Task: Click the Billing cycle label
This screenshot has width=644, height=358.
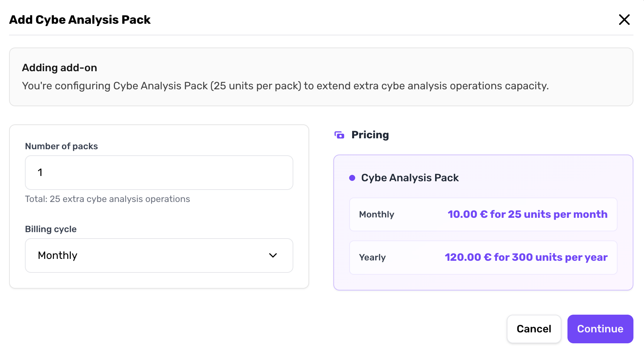Action: 51,229
